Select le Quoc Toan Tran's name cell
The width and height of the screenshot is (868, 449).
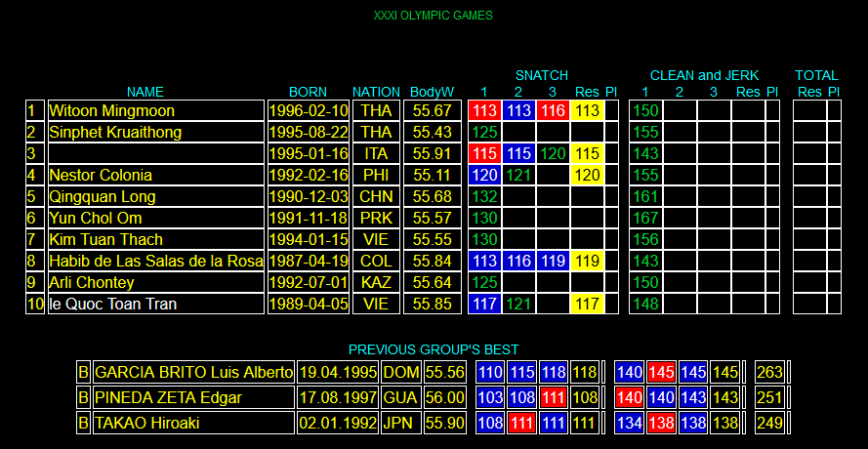(x=156, y=304)
